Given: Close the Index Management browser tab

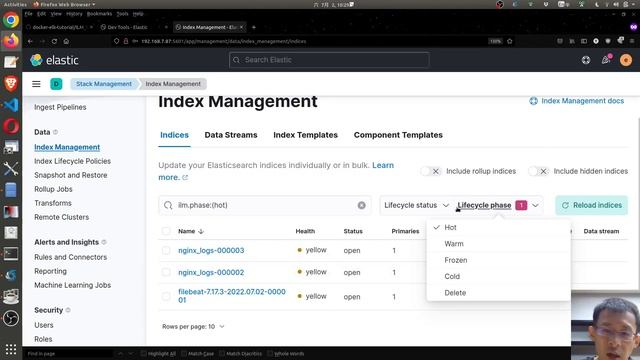Looking at the screenshot, I should click(x=242, y=27).
